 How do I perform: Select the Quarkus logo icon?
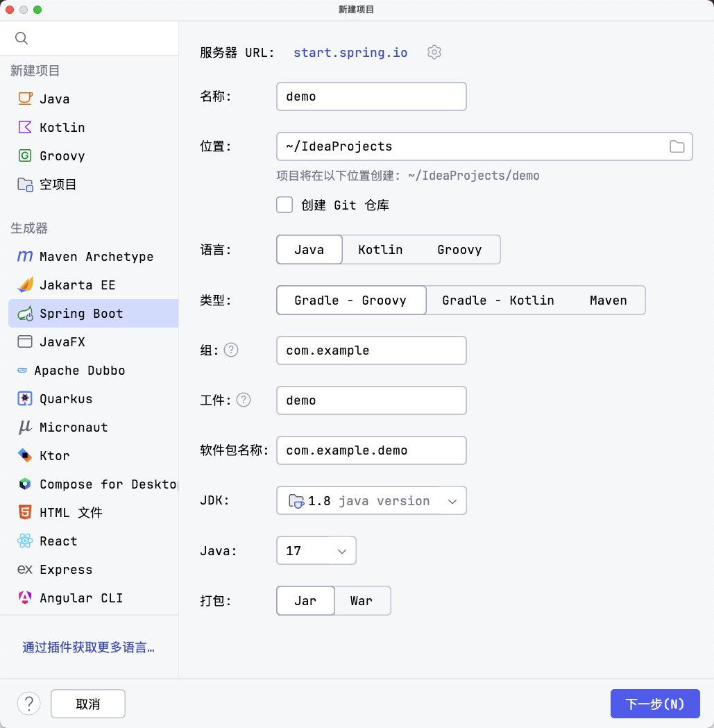25,398
